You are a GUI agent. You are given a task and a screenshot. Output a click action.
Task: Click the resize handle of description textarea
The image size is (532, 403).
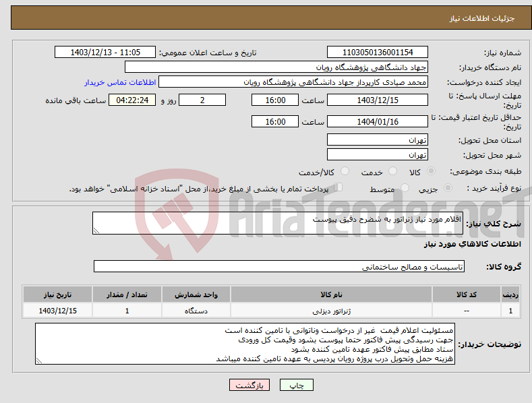(x=96, y=230)
